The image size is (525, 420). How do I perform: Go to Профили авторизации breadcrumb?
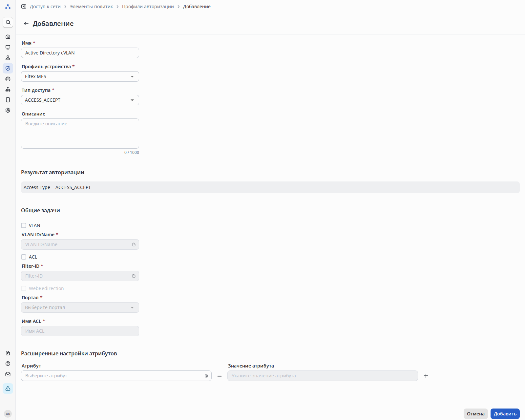148,7
